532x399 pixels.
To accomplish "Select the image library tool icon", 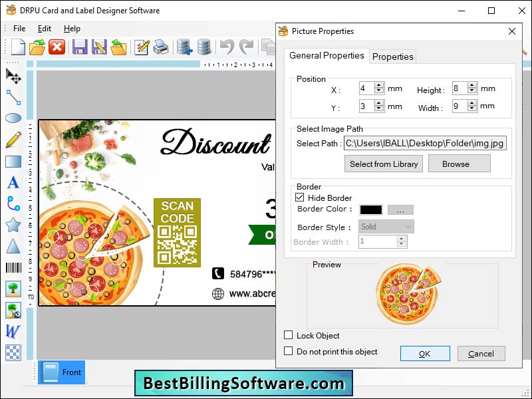I will pos(13,310).
